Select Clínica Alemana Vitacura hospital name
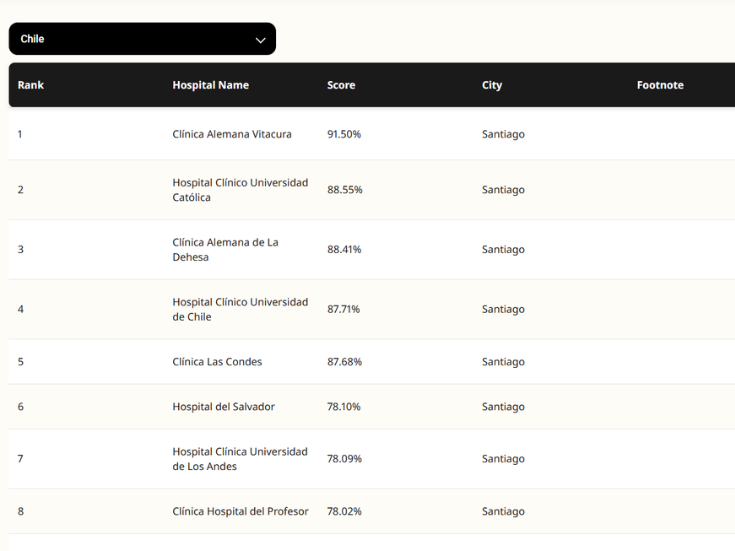The height and width of the screenshot is (551, 735). coord(232,134)
